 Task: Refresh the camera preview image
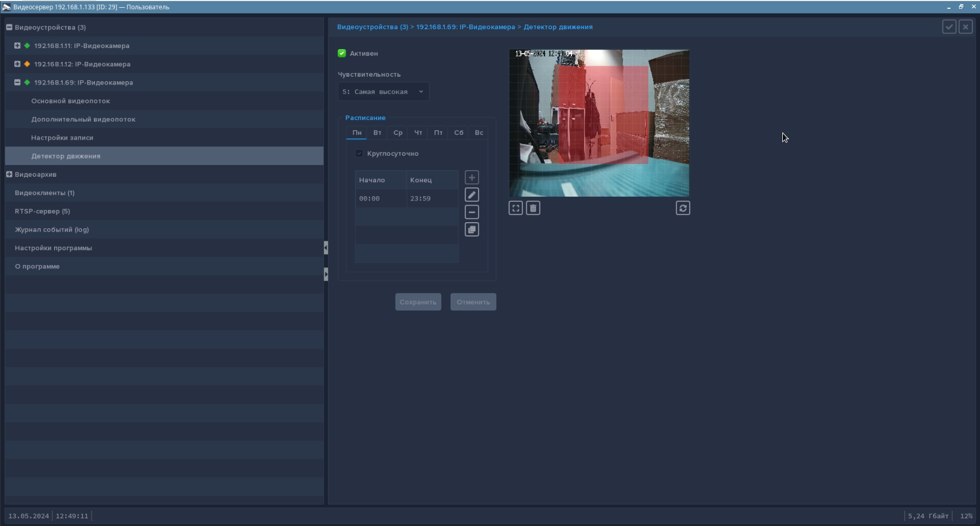[683, 208]
